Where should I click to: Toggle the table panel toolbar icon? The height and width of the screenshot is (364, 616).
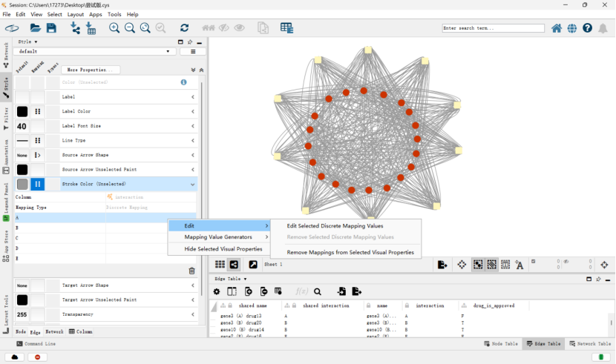(x=286, y=28)
